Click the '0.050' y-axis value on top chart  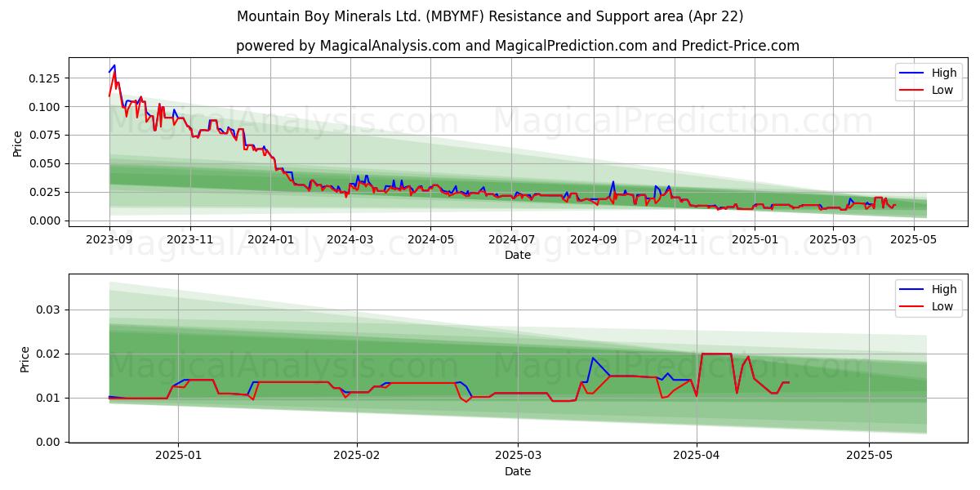[x=46, y=164]
